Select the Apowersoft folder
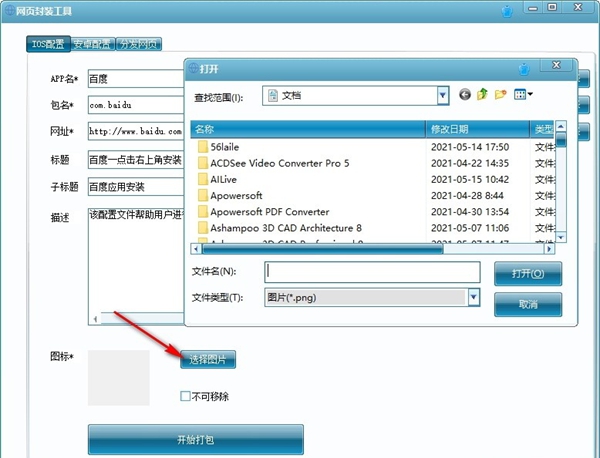600x458 pixels. pyautogui.click(x=236, y=196)
